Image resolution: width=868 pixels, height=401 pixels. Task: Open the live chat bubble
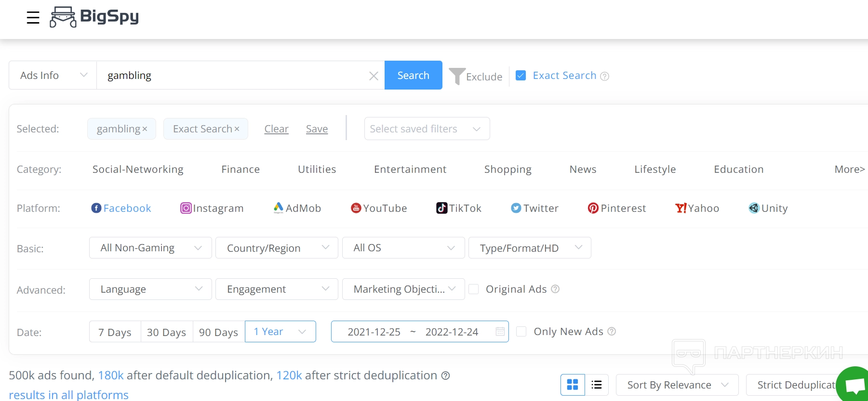(855, 385)
